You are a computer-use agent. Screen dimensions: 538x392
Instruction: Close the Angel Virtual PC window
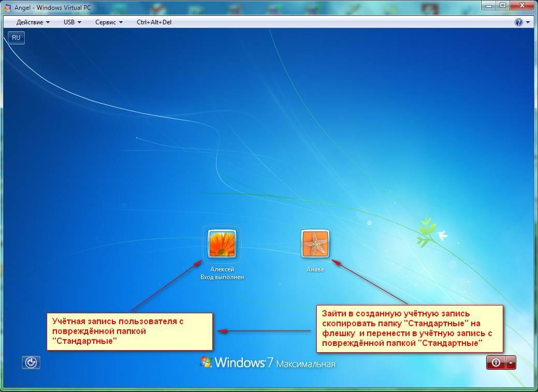[522, 6]
